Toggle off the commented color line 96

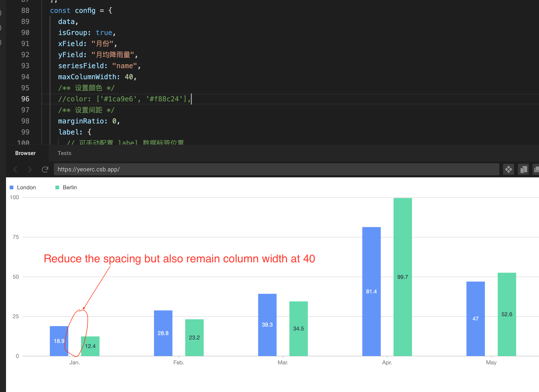(x=124, y=99)
